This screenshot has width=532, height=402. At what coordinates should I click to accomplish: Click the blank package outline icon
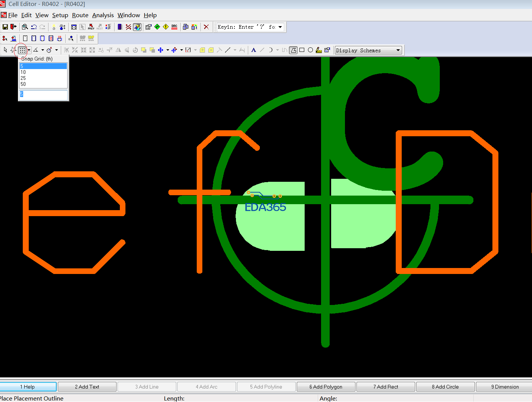tap(25, 38)
